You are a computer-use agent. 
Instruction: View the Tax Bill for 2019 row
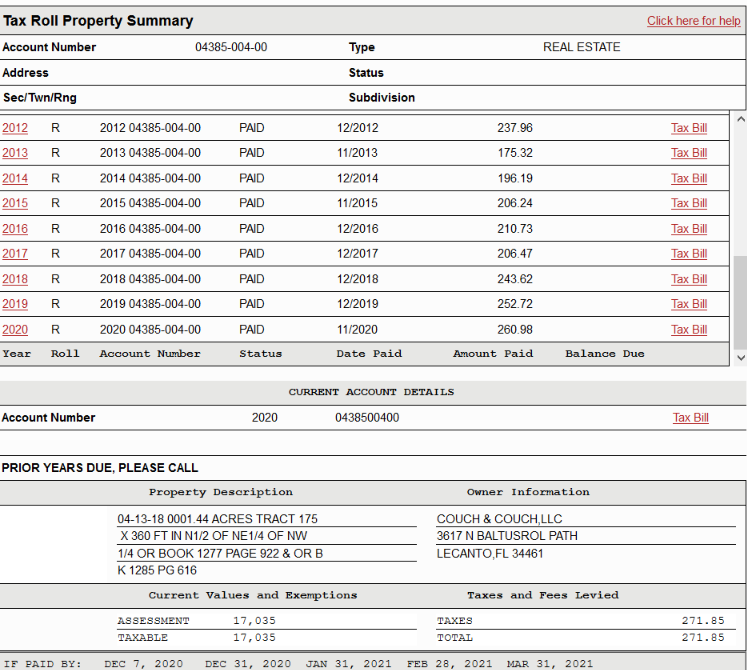689,304
